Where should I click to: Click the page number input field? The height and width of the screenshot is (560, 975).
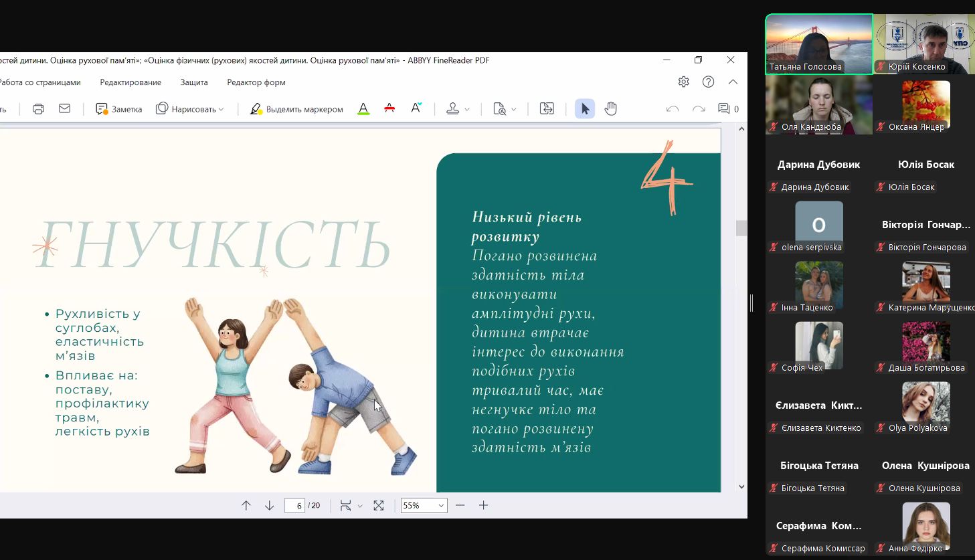[x=295, y=506]
